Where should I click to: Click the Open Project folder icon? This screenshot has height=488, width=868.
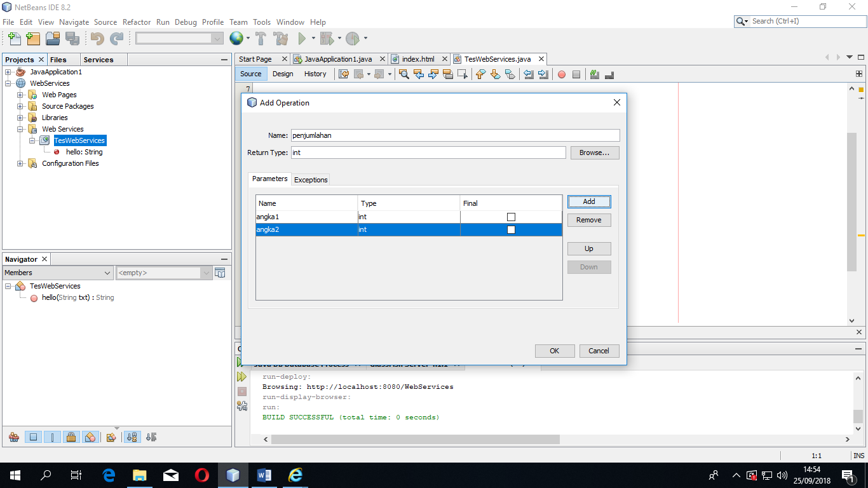tap(53, 39)
